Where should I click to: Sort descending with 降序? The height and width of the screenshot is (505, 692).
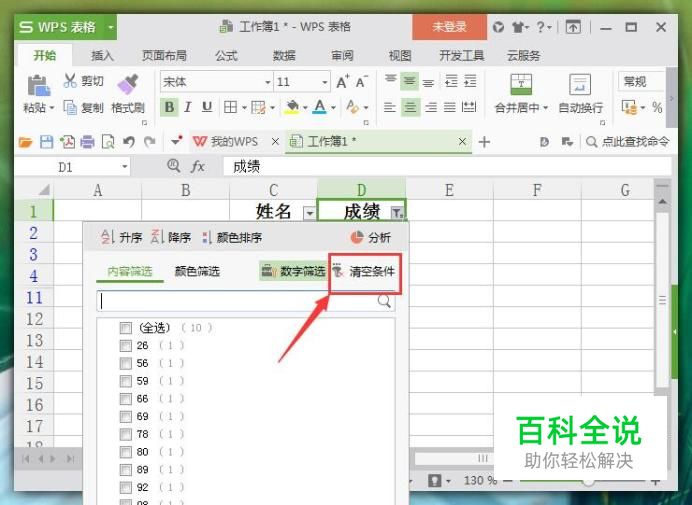(x=171, y=237)
